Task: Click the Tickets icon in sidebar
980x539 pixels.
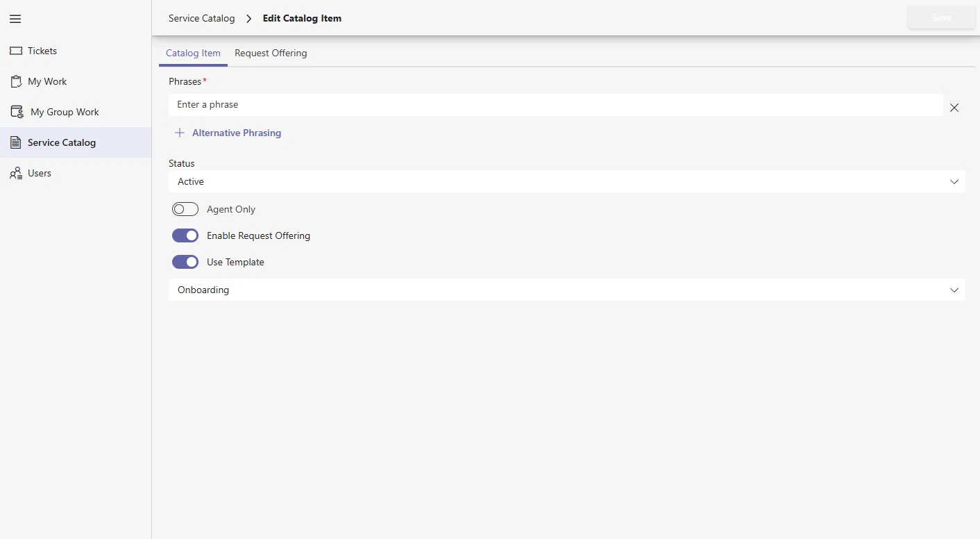Action: [x=16, y=51]
